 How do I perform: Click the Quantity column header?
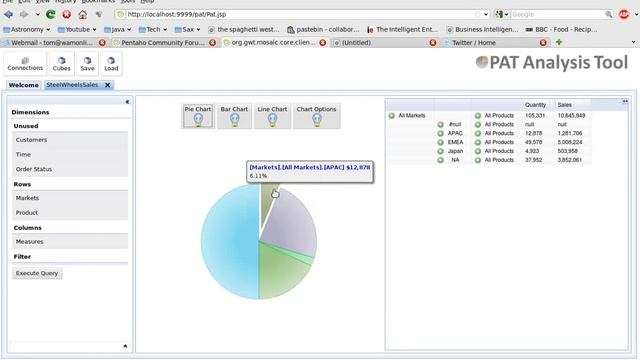[535, 105]
